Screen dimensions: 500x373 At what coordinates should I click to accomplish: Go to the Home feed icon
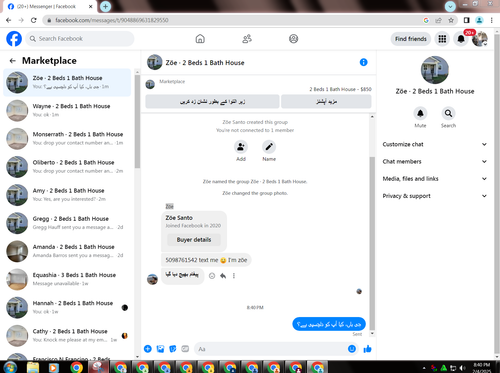200,39
